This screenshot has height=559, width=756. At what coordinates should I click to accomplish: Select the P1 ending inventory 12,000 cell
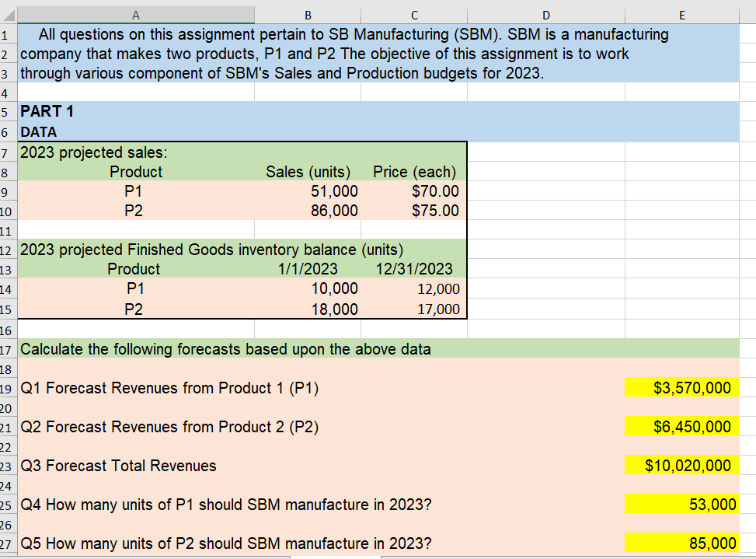(x=414, y=288)
